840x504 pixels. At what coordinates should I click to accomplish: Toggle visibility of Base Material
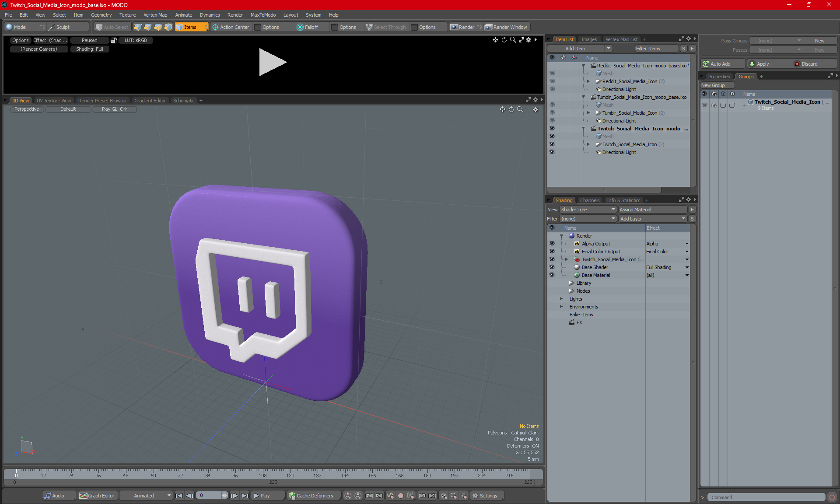point(552,275)
